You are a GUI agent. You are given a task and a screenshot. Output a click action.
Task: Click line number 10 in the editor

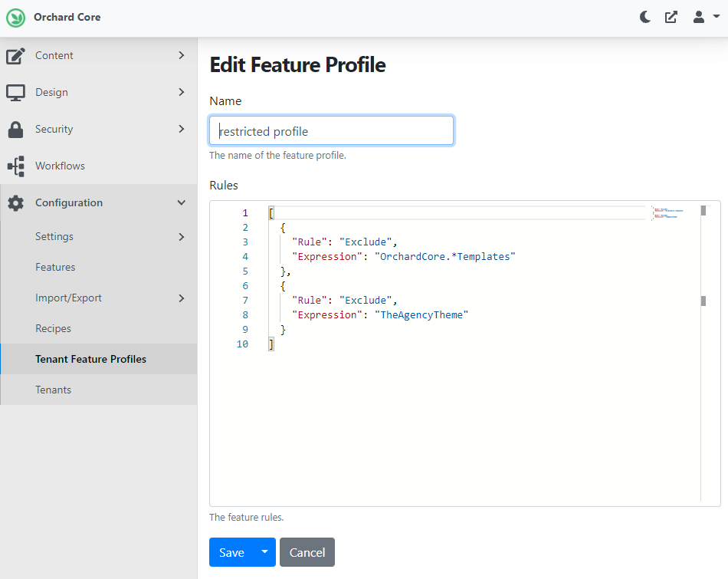242,344
